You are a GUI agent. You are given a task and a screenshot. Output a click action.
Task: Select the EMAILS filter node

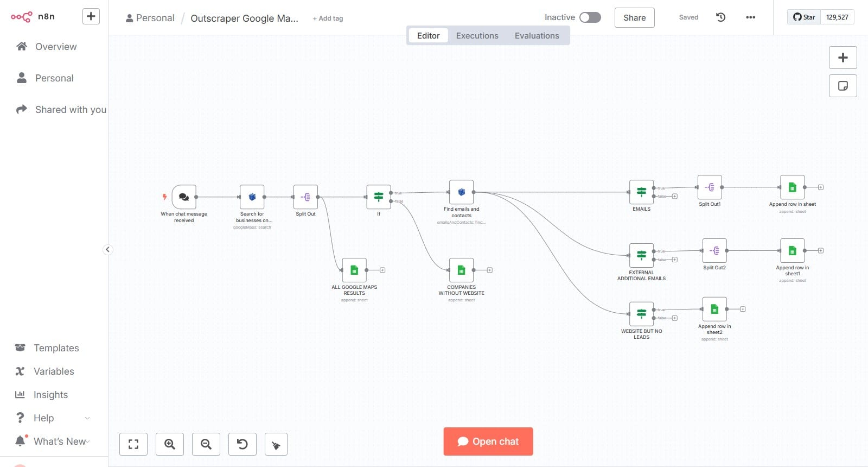point(641,192)
